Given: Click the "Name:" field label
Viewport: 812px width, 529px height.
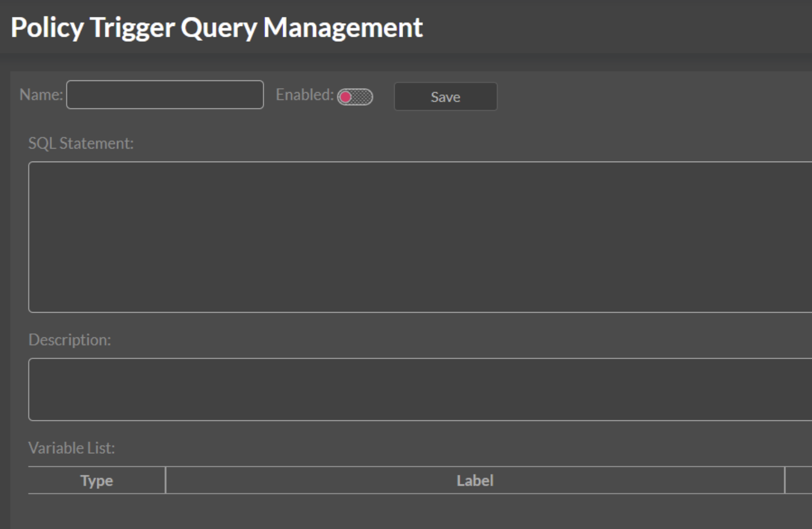Looking at the screenshot, I should coord(41,94).
